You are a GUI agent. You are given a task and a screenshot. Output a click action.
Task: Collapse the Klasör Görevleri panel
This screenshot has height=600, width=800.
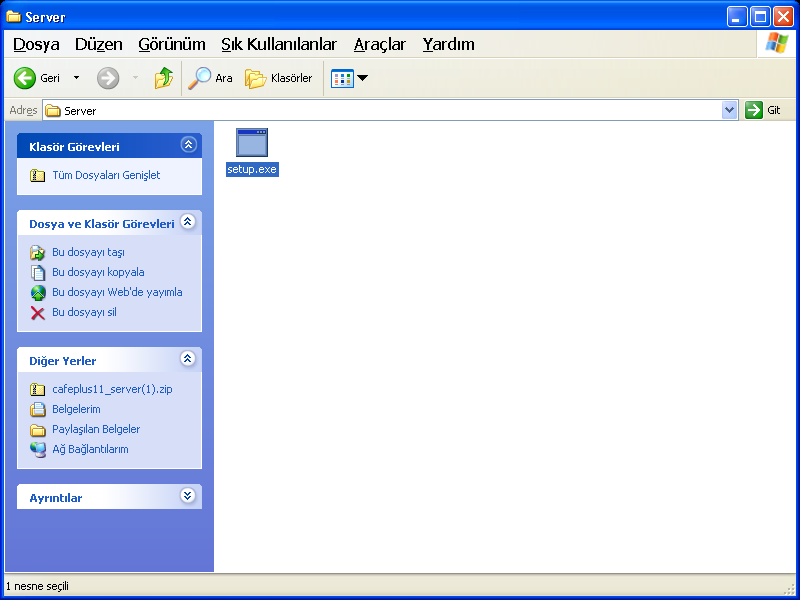[x=188, y=145]
